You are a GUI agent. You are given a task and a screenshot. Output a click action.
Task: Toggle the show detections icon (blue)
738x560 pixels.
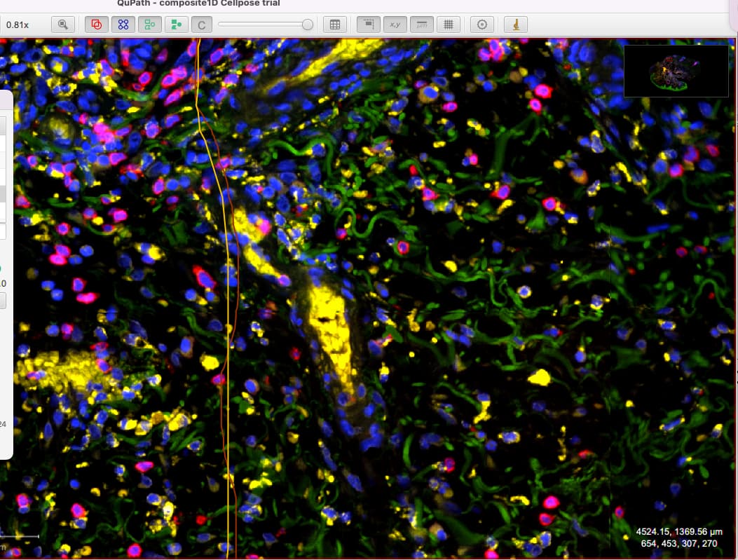pyautogui.click(x=123, y=25)
